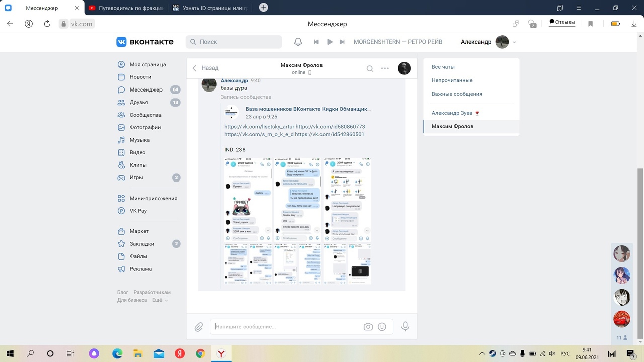The width and height of the screenshot is (644, 362).
Task: Focus the Напишите сообщение input field
Action: coord(287,327)
